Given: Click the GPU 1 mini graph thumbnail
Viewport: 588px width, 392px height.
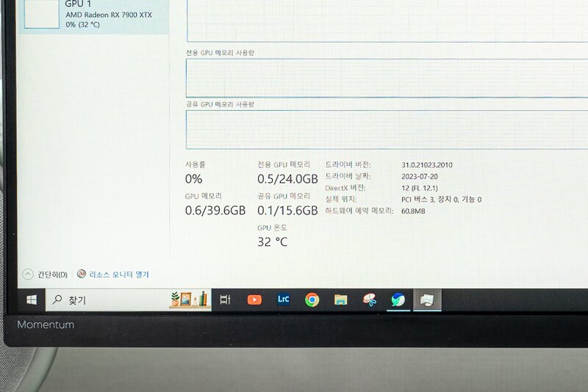Looking at the screenshot, I should point(42,14).
